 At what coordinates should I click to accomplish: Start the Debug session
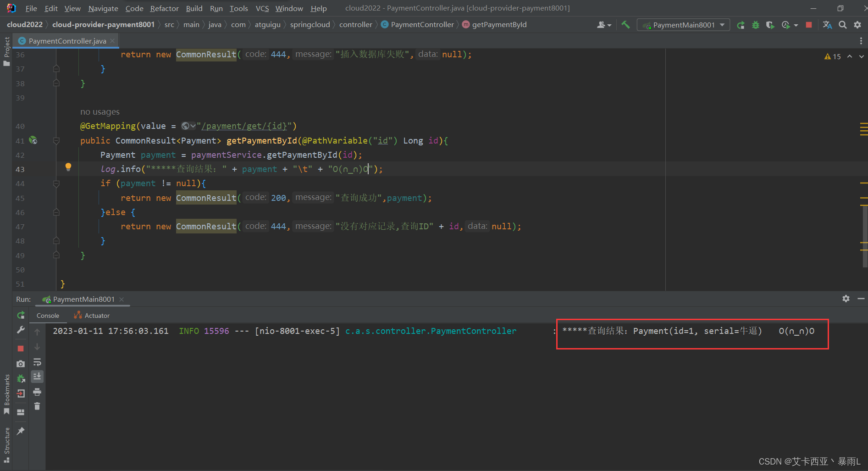pos(755,25)
